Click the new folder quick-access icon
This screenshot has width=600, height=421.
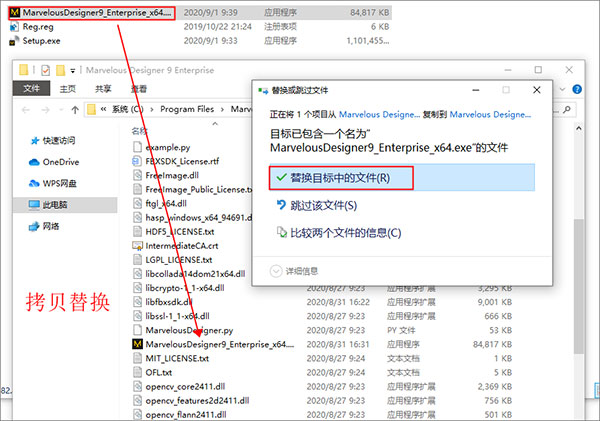(60, 70)
